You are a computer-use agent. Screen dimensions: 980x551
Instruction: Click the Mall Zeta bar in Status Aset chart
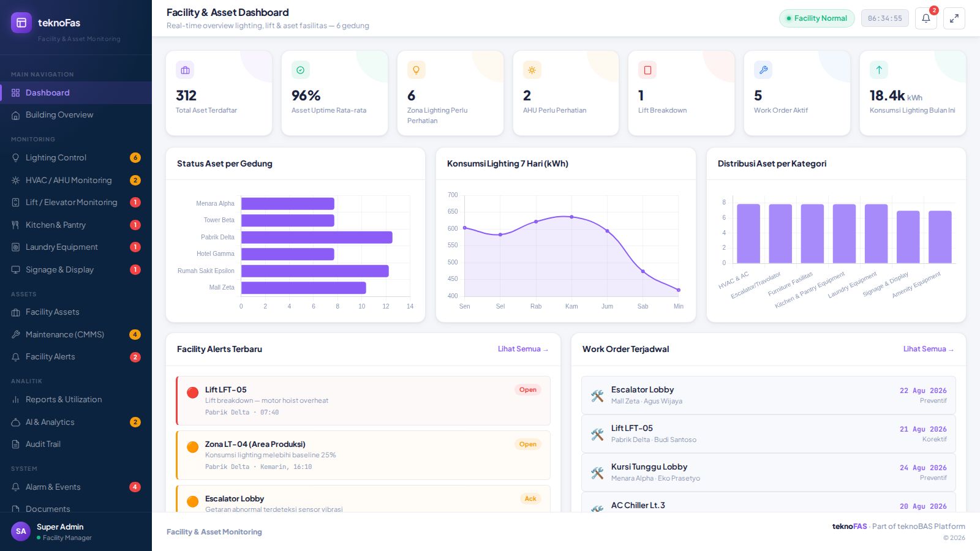pyautogui.click(x=304, y=288)
